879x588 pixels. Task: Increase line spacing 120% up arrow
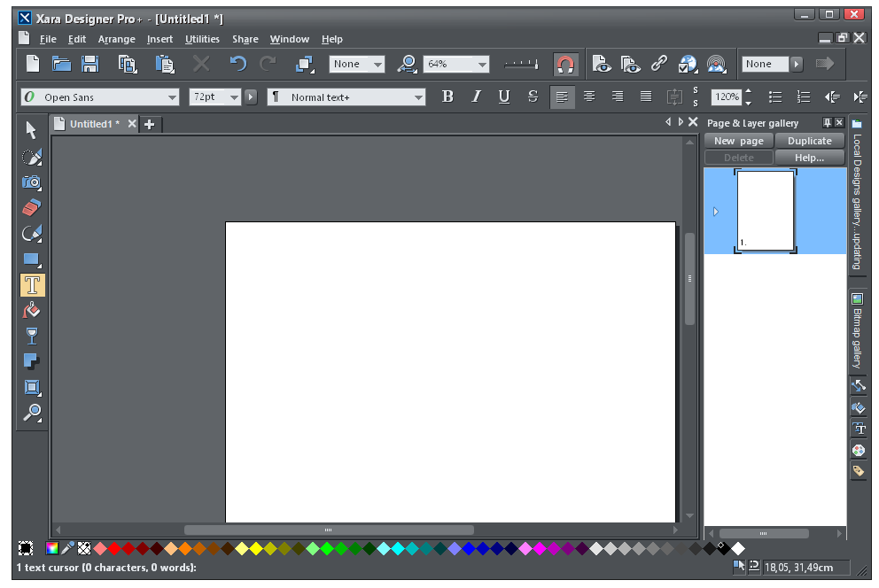pyautogui.click(x=749, y=91)
